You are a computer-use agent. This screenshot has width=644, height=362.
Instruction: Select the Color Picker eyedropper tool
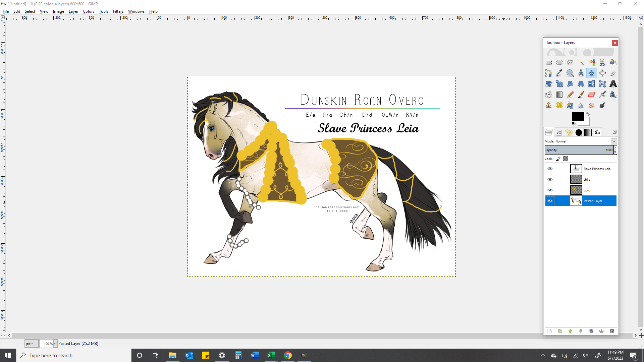tap(559, 73)
